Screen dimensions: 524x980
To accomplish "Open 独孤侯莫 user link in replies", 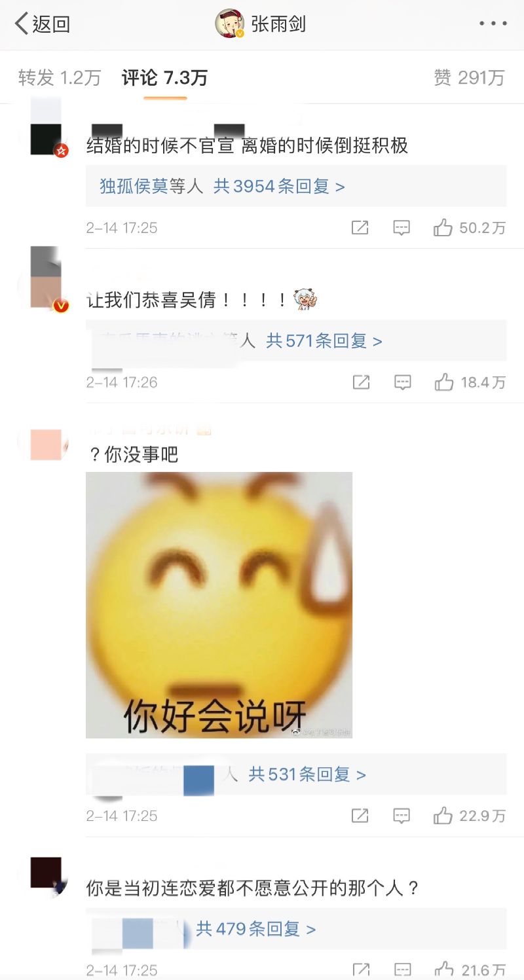I will pyautogui.click(x=134, y=187).
